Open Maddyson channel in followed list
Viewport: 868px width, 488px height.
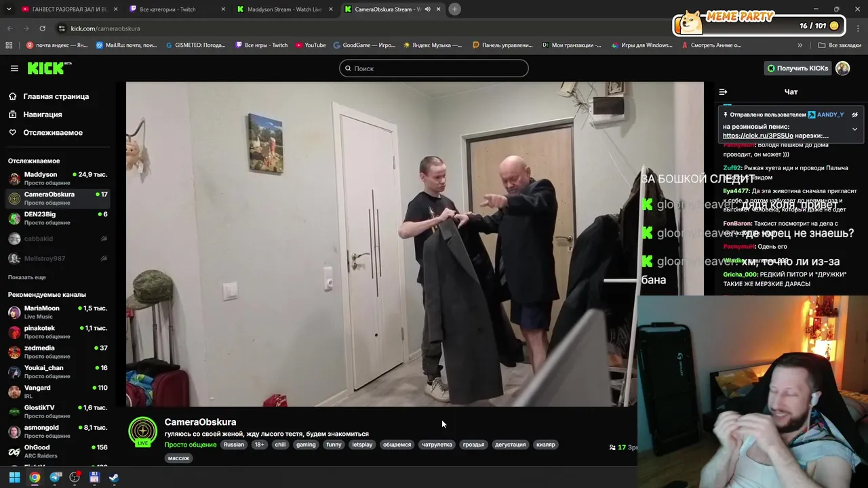tap(58, 178)
